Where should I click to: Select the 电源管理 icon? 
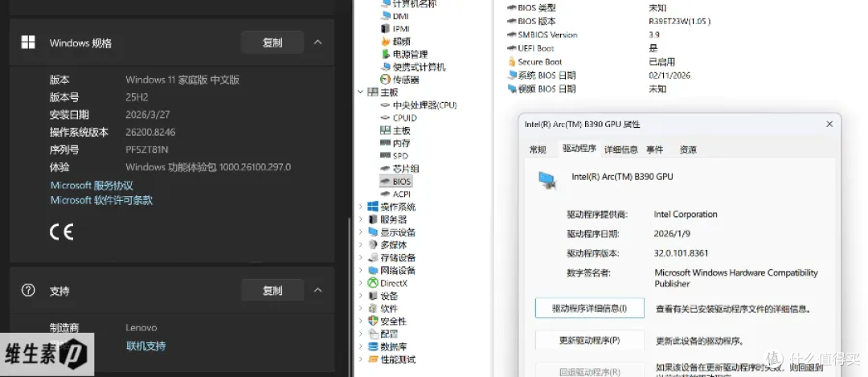(385, 54)
